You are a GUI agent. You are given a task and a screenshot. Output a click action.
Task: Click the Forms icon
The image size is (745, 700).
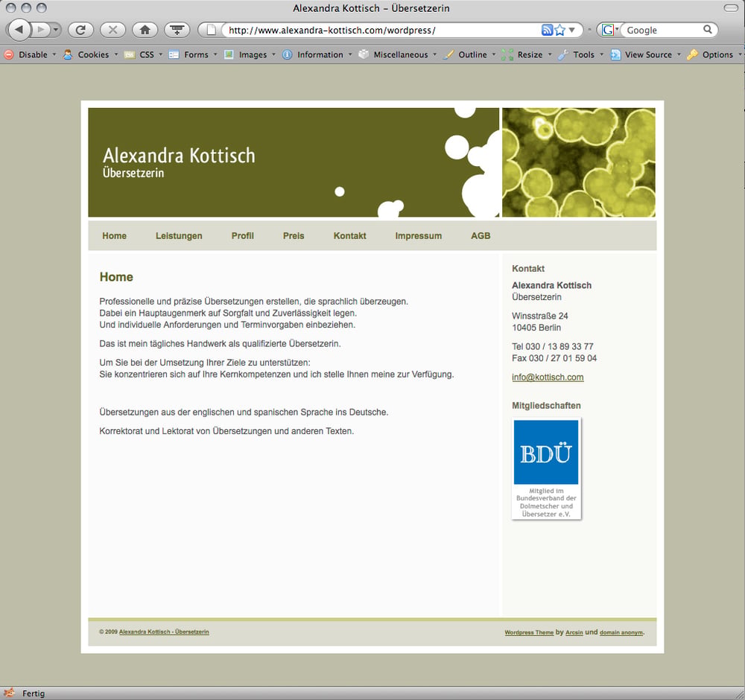174,54
